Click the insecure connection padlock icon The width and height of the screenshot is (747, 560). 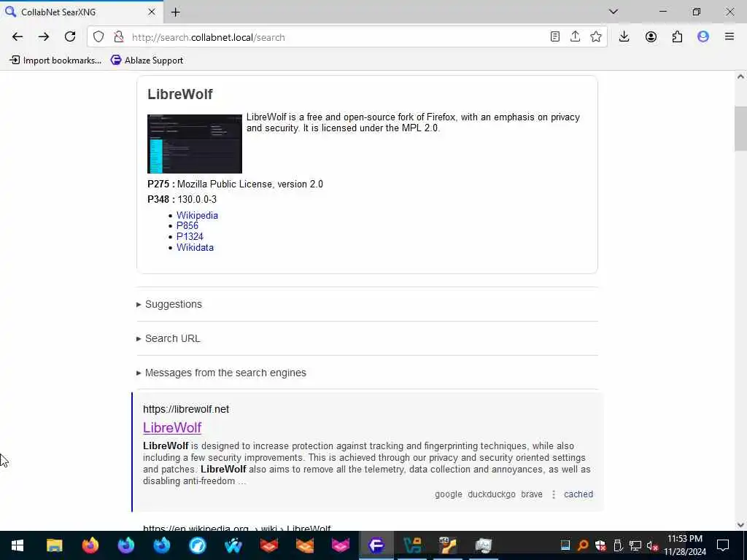(x=119, y=36)
